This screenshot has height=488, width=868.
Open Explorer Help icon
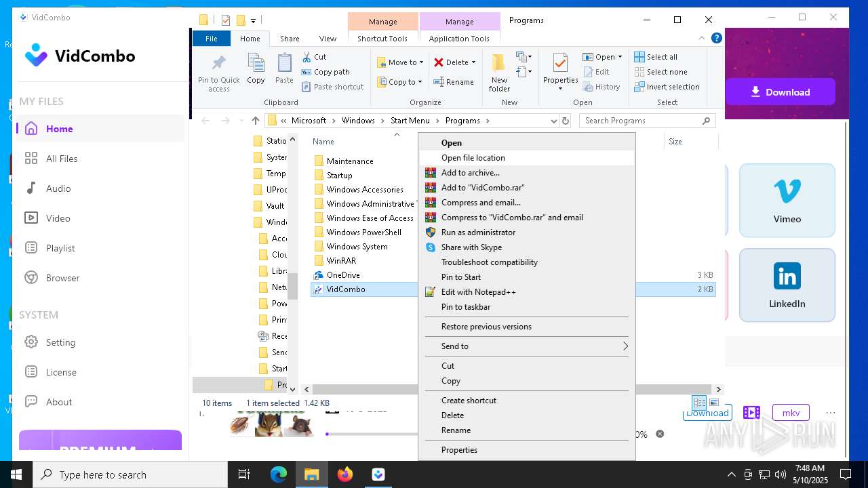[716, 39]
